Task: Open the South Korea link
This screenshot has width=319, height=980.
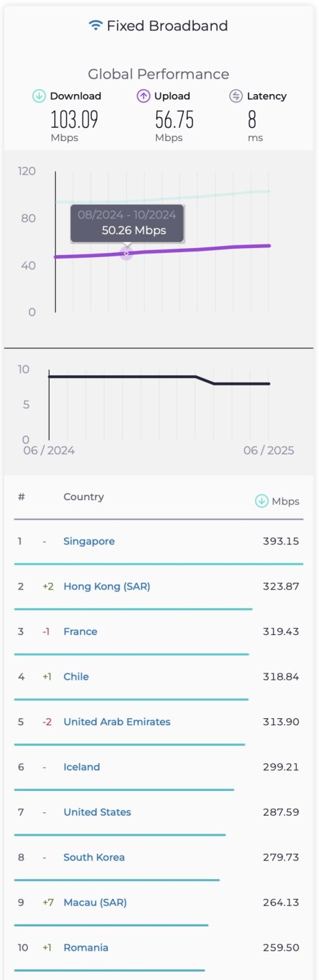Action: coord(94,857)
